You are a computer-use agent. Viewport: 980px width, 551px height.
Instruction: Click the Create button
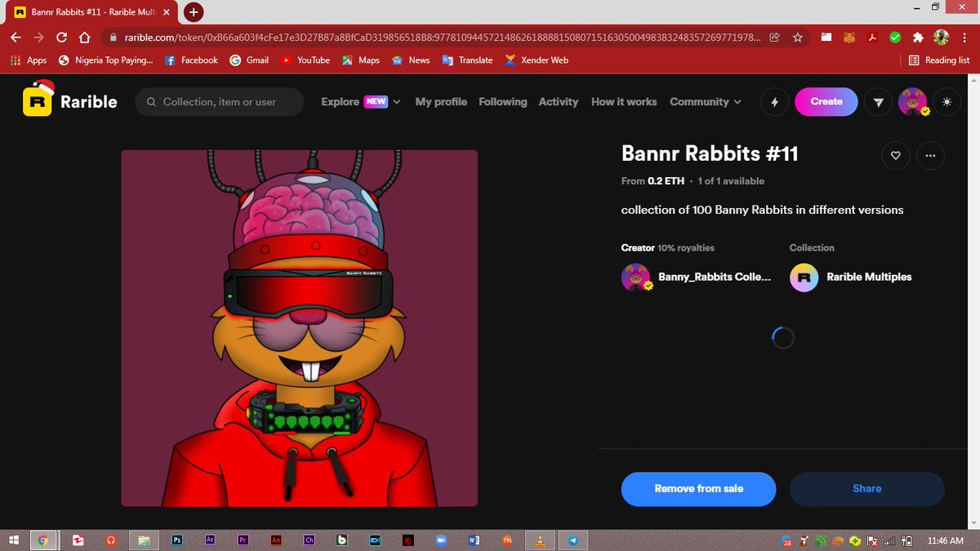point(826,102)
